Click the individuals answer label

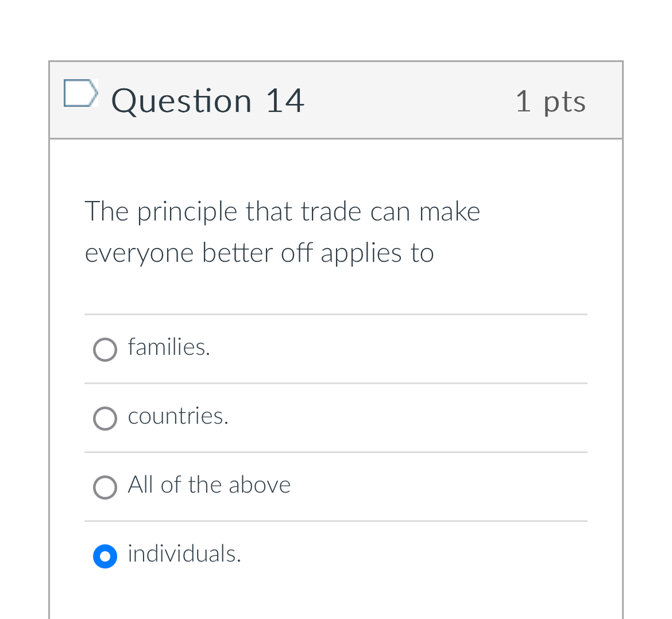184,555
